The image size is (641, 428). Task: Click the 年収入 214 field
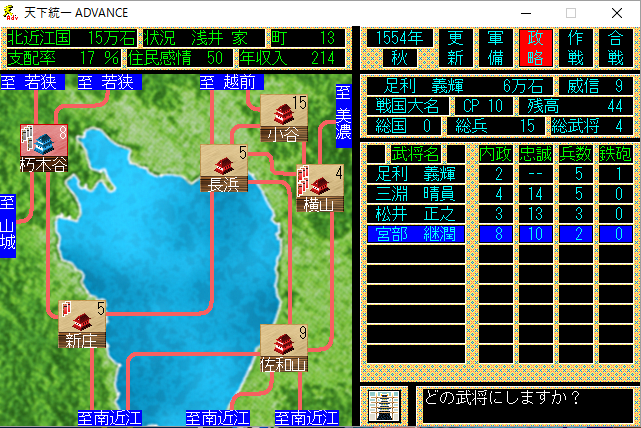coord(292,58)
